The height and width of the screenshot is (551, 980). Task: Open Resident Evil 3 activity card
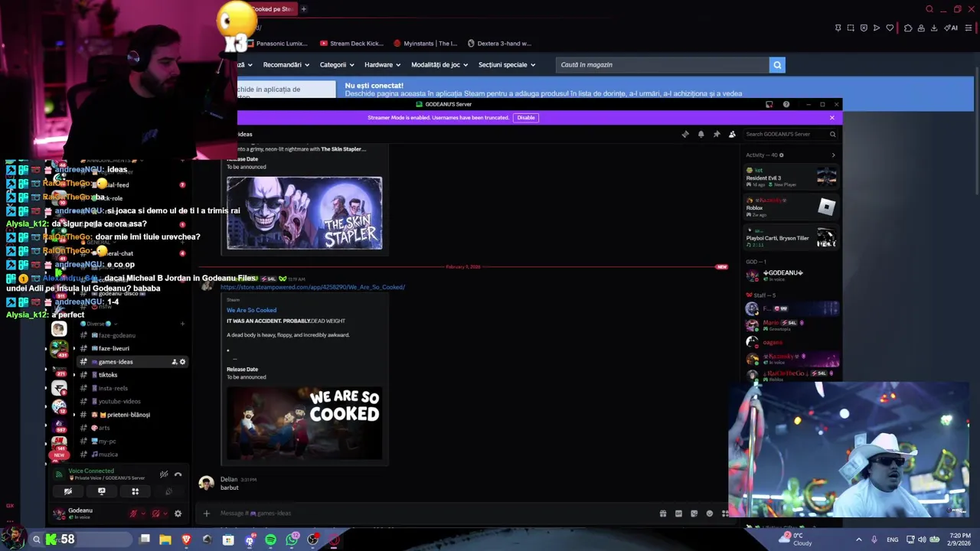pyautogui.click(x=792, y=178)
